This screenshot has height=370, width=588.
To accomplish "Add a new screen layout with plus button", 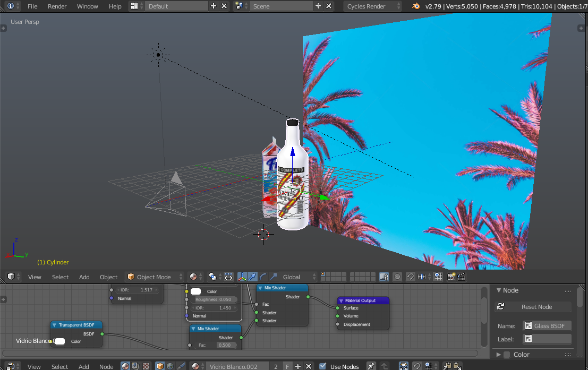I will (x=214, y=6).
